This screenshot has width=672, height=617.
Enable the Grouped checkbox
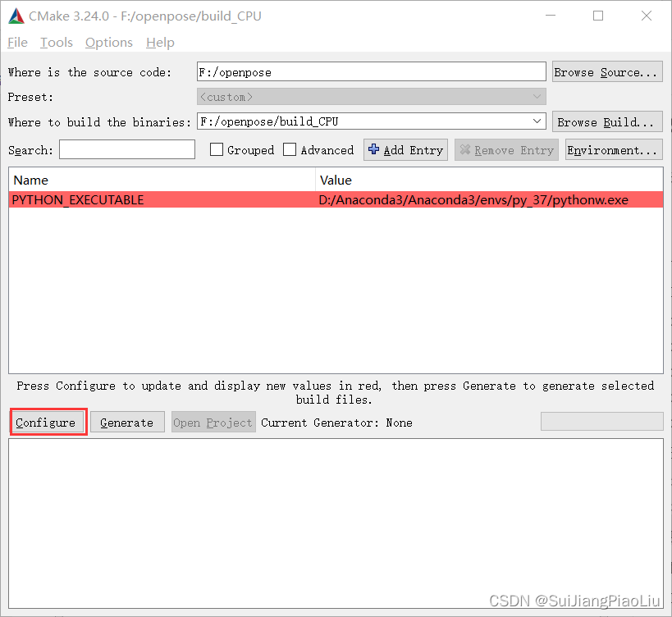[x=217, y=149]
